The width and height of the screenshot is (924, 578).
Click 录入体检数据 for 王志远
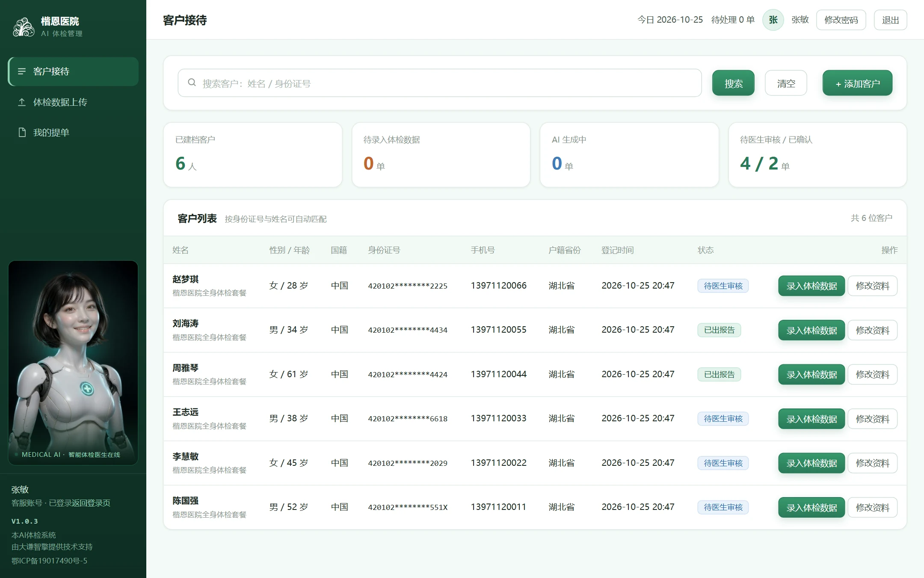(811, 419)
